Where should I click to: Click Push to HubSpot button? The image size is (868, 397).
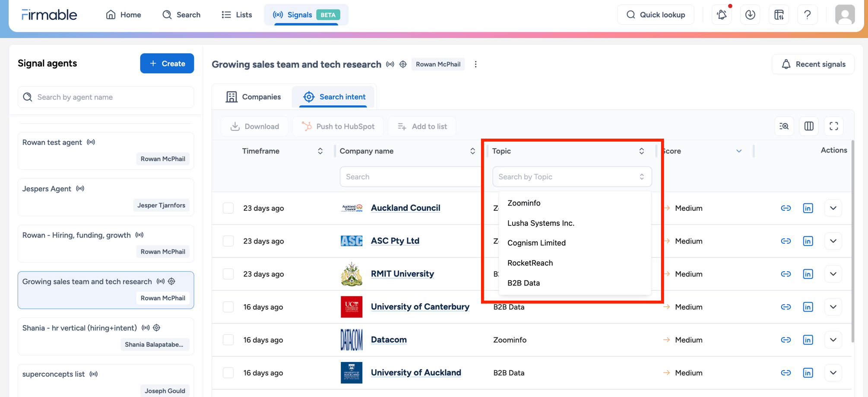pos(338,127)
